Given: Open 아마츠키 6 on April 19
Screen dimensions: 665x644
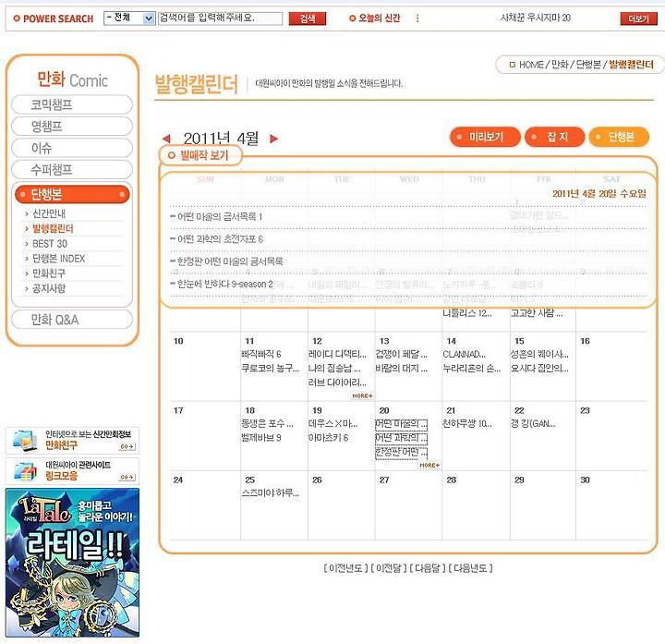Looking at the screenshot, I should (x=328, y=437).
